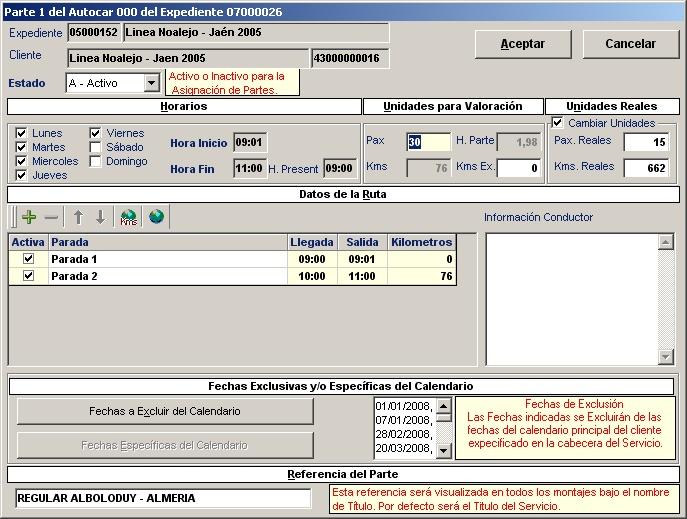Click the Cancelar button
The image size is (687, 519).
pyautogui.click(x=630, y=44)
